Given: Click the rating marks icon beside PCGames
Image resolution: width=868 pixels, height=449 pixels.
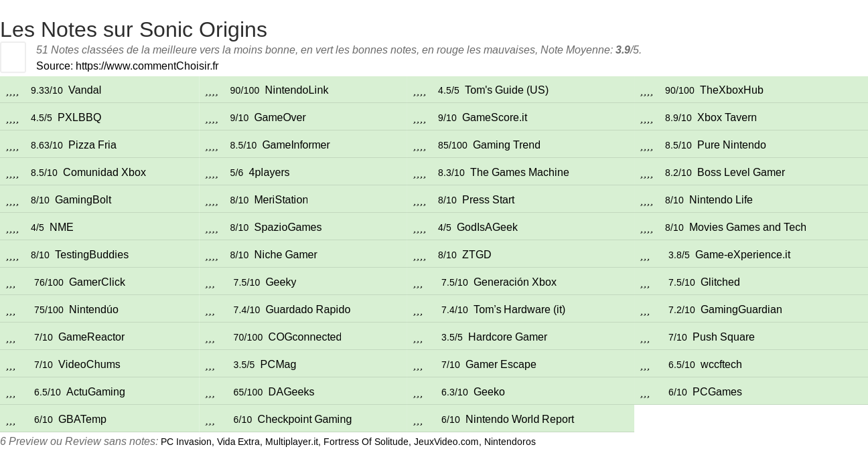Looking at the screenshot, I should [x=645, y=393].
